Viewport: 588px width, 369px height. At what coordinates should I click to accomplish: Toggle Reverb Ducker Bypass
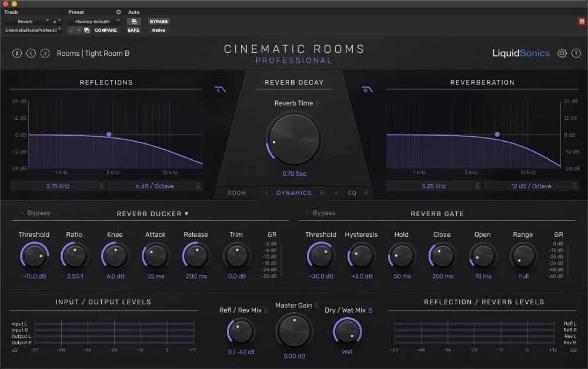[35, 213]
